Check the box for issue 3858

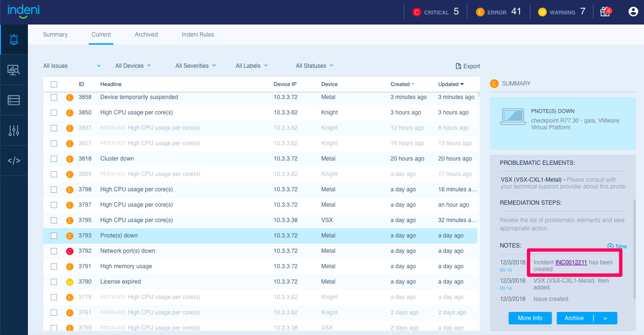54,97
